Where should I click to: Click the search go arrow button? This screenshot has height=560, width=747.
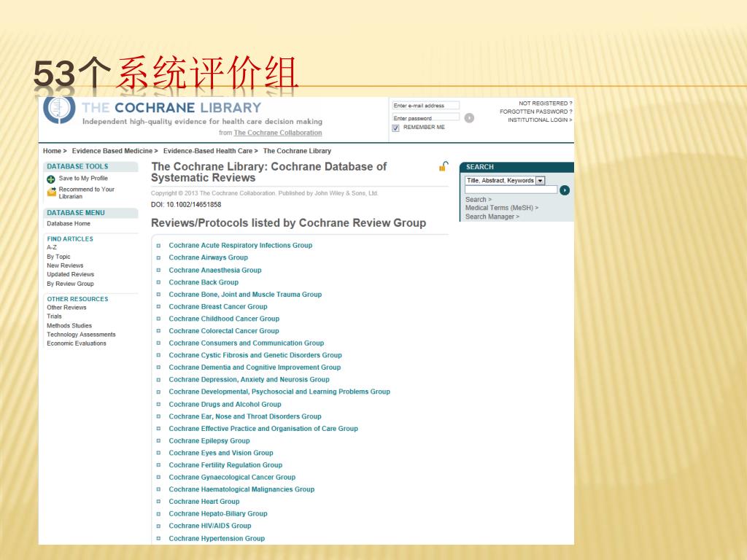click(565, 190)
